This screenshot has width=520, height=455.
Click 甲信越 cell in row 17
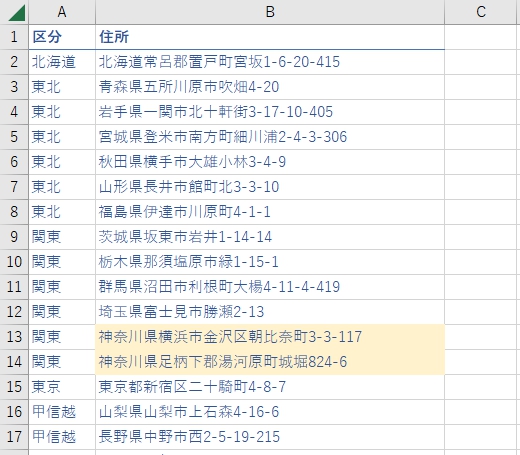(x=62, y=437)
